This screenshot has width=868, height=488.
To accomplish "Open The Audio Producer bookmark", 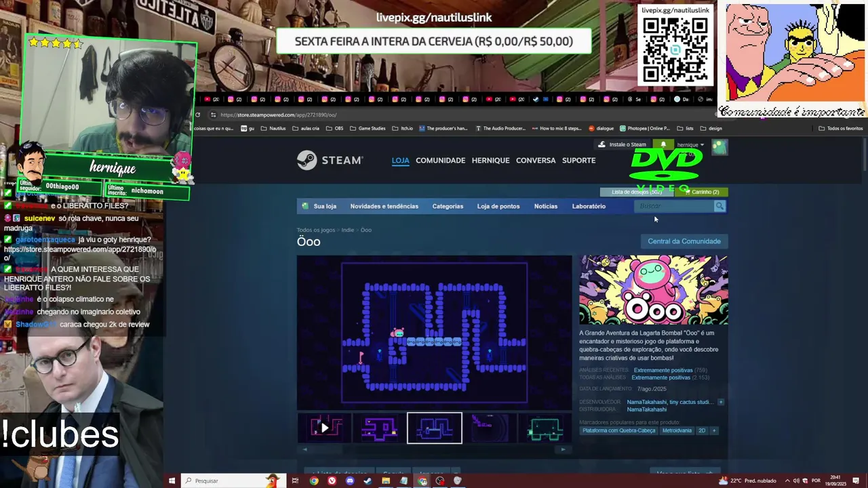I will click(x=500, y=128).
